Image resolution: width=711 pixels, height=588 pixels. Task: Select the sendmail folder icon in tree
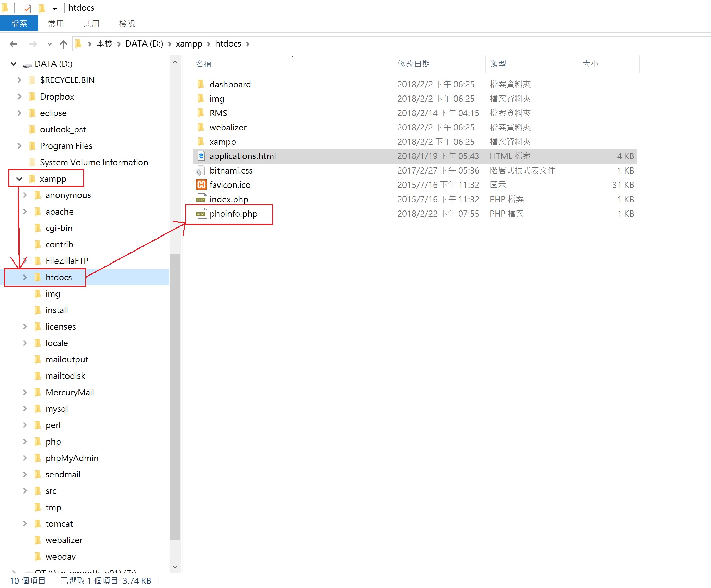(x=38, y=474)
